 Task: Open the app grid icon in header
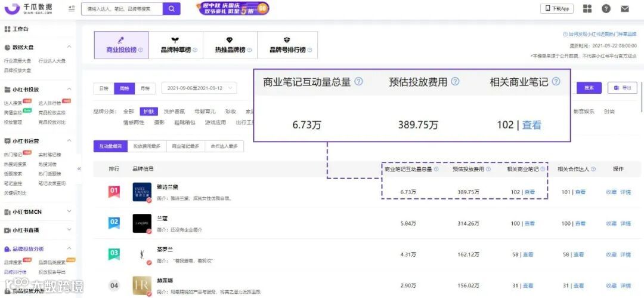click(587, 8)
